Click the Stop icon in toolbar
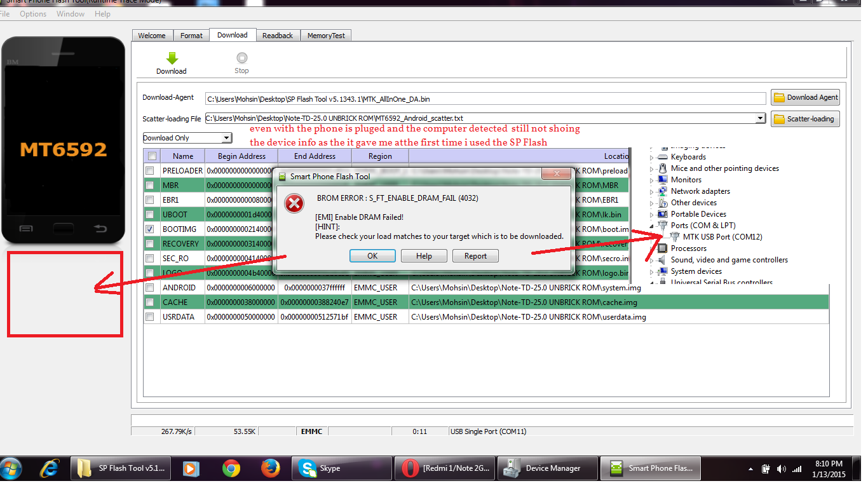This screenshot has width=868, height=488. [241, 57]
